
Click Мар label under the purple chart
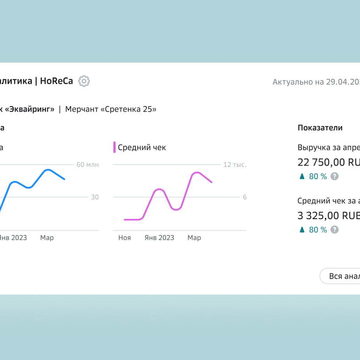coord(194,238)
